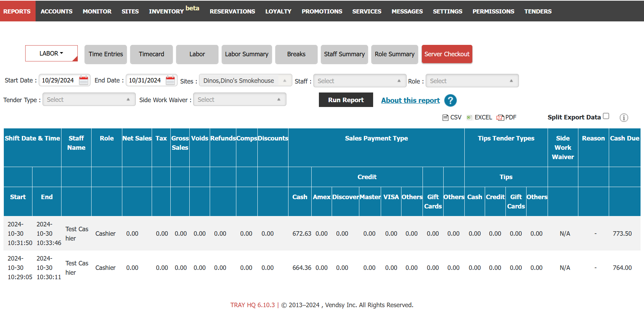Open the End Date calendar picker
This screenshot has height=312, width=644.
click(170, 80)
